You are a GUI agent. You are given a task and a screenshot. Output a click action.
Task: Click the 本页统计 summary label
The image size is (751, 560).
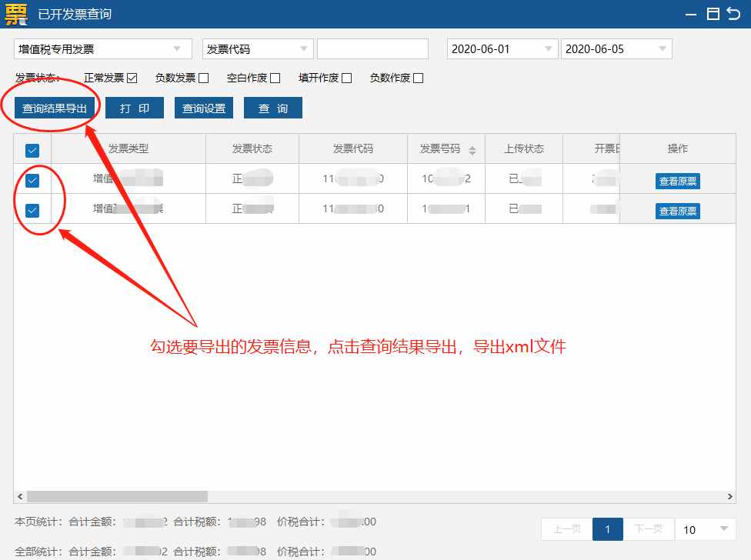pos(38,522)
